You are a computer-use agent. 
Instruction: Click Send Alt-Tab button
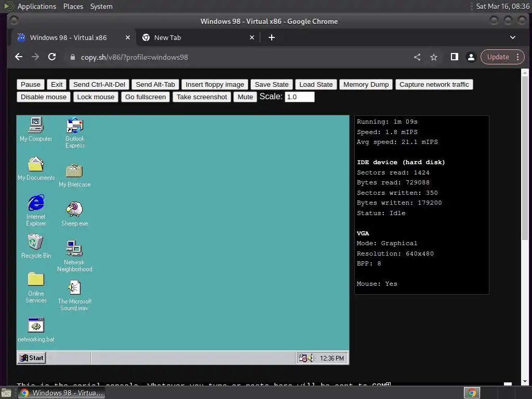pyautogui.click(x=155, y=85)
